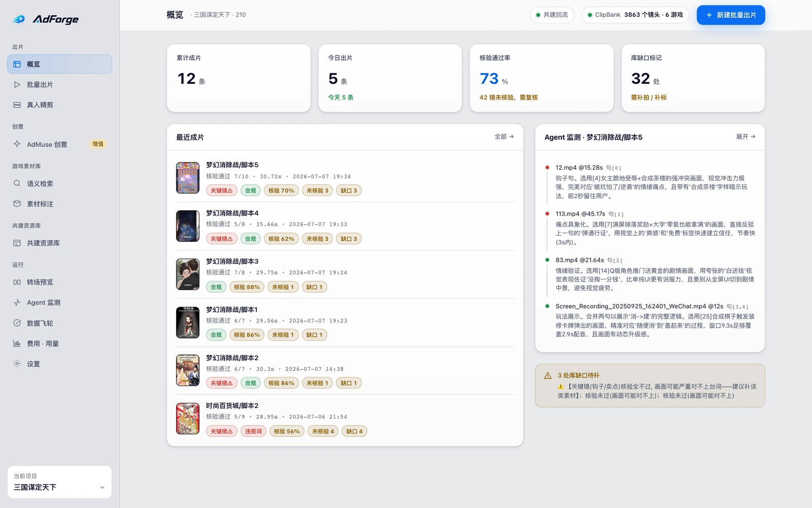Viewport: 812px width, 508px height.
Task: Click the 费用·用量 chart icon
Action: [17, 343]
